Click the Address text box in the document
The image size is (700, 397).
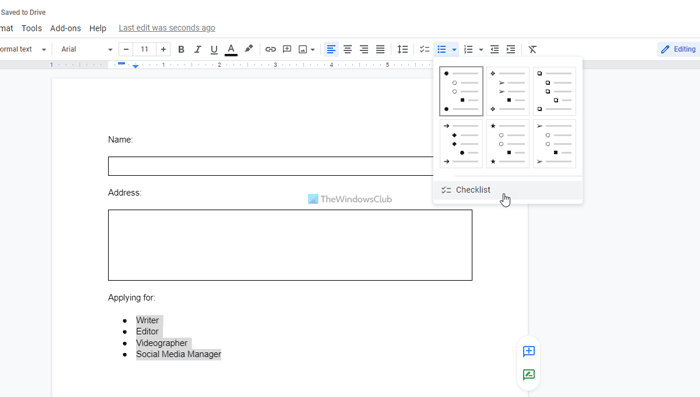(290, 245)
